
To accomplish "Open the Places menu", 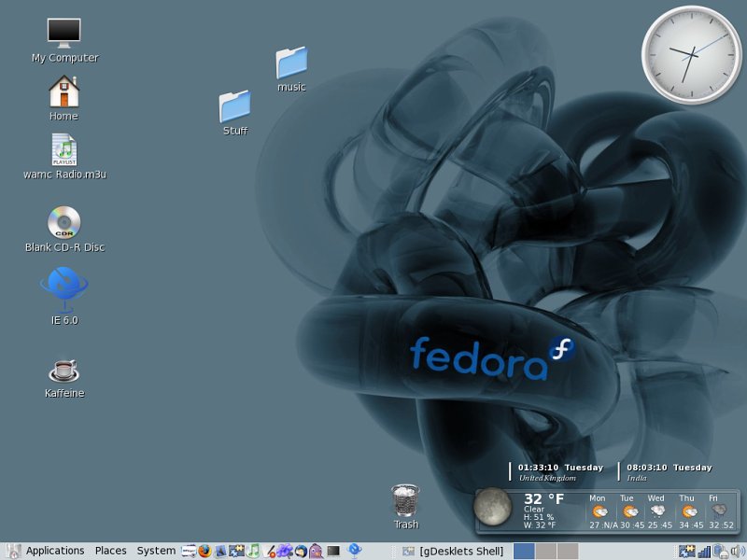I will (110, 551).
